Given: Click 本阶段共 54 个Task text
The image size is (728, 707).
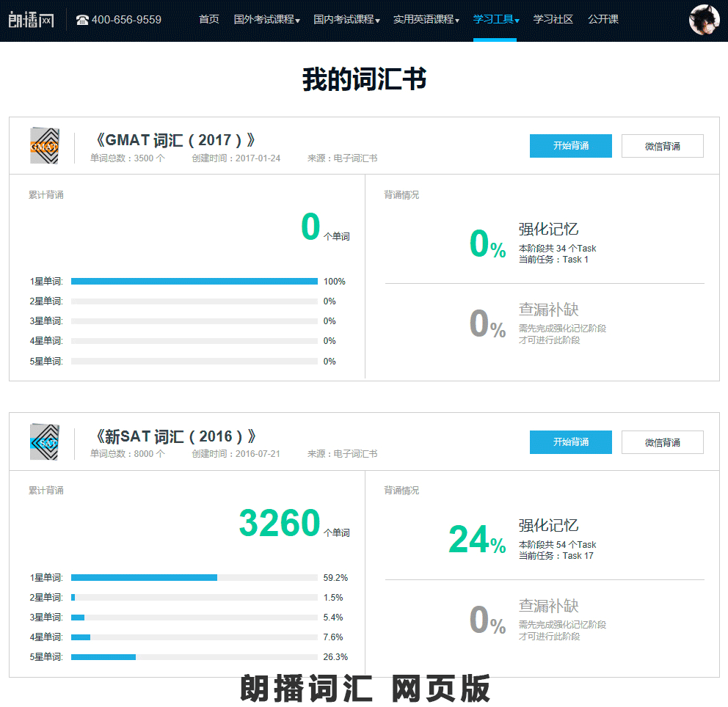Looking at the screenshot, I should [x=557, y=545].
